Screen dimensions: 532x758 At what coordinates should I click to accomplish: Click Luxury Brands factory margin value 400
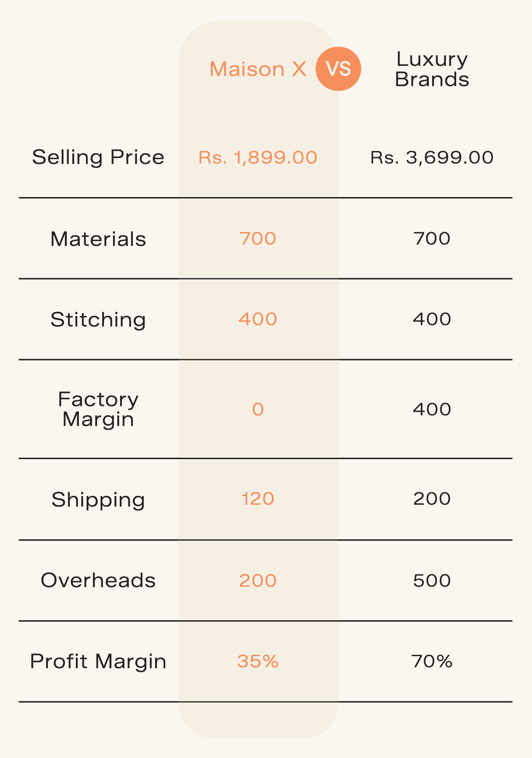[432, 409]
